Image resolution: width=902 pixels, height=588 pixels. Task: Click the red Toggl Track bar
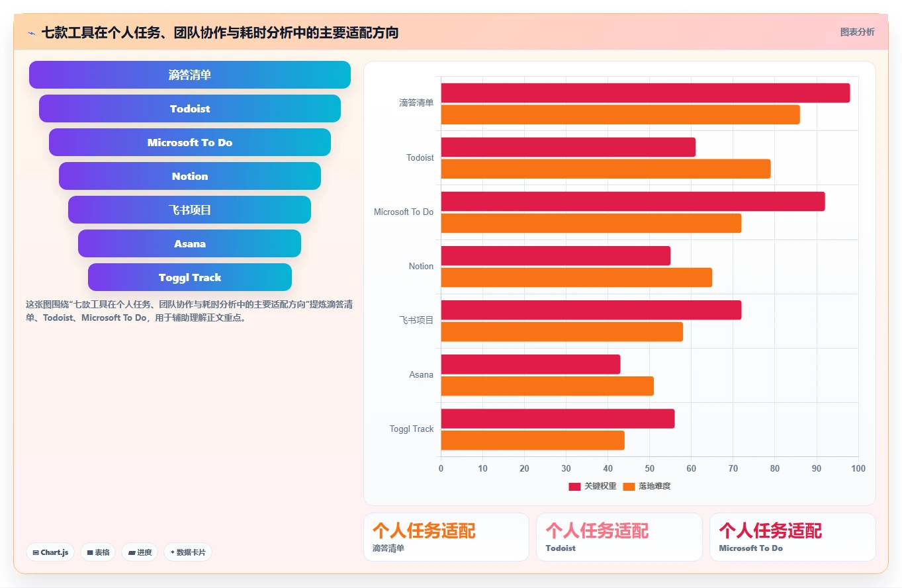pos(558,419)
